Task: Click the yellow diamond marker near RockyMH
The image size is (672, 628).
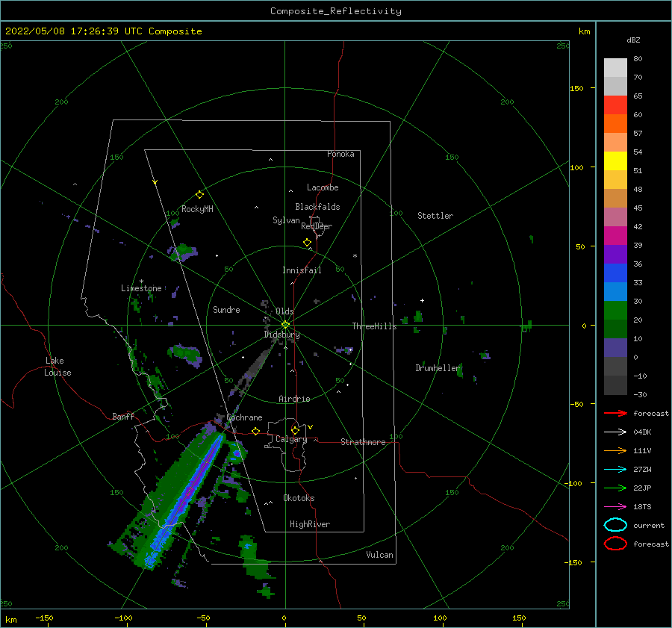Action: coord(199,195)
